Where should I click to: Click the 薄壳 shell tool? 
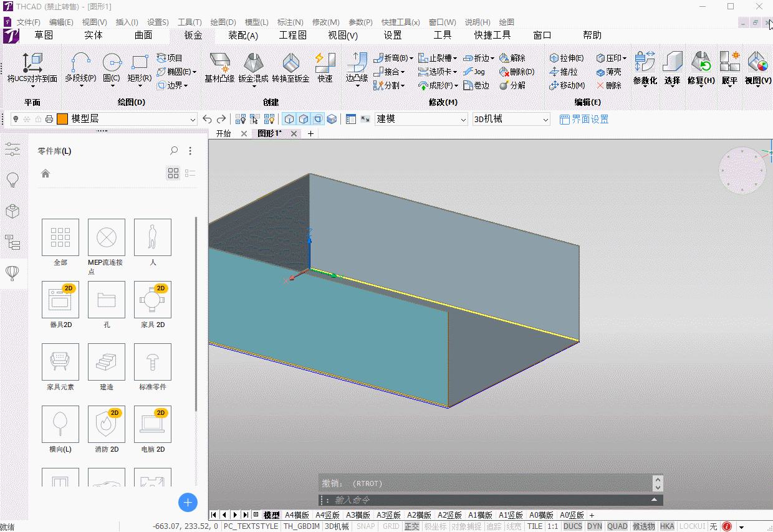609,72
